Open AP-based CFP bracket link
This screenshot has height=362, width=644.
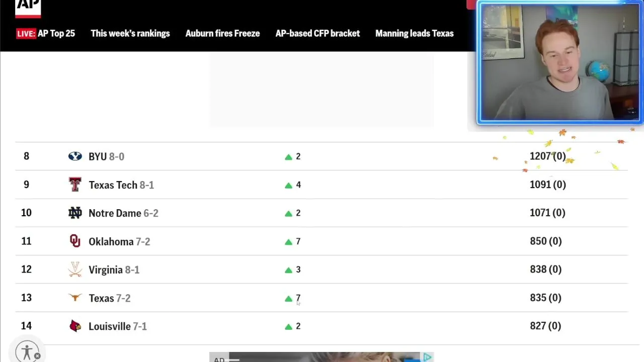coord(317,34)
